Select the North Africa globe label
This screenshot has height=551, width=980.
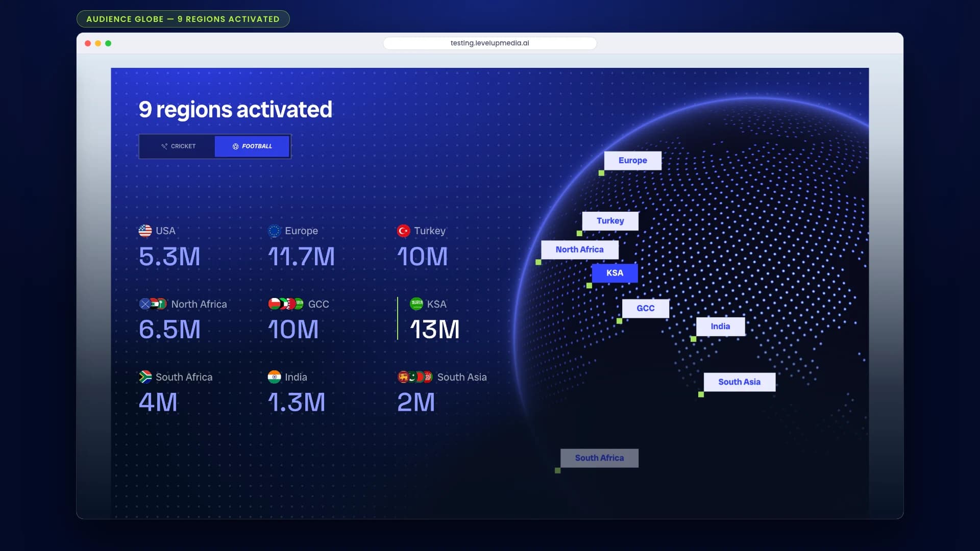pos(579,249)
